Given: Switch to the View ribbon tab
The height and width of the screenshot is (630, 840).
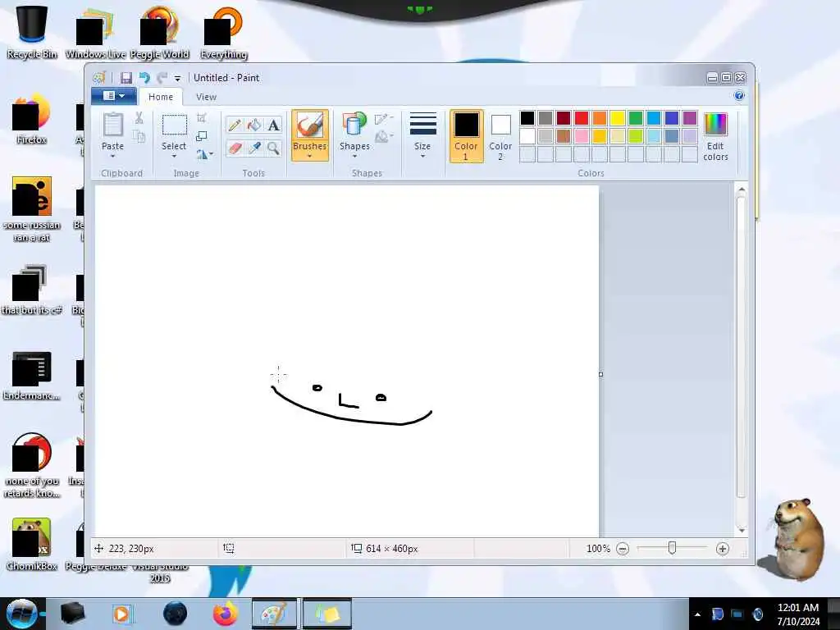Looking at the screenshot, I should (x=206, y=97).
